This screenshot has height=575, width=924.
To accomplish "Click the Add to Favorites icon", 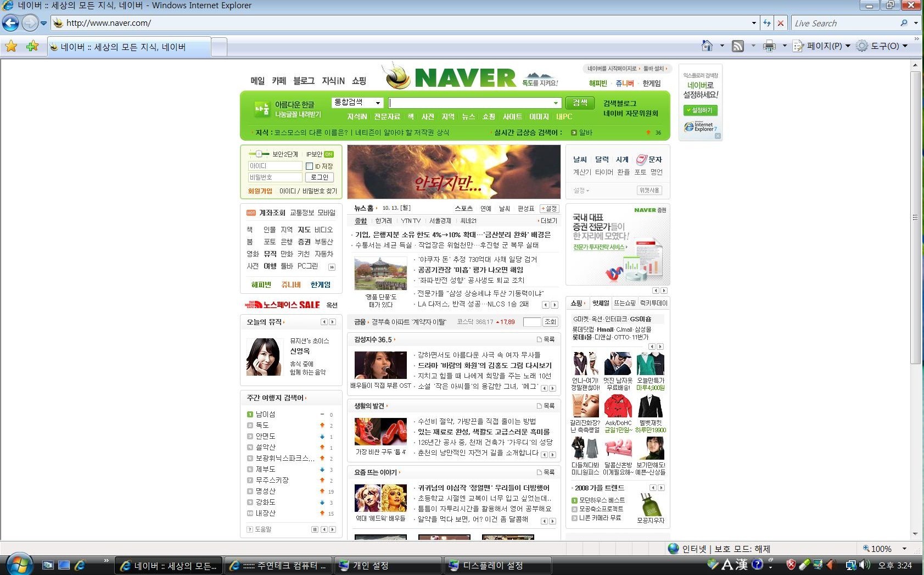I will click(x=32, y=46).
